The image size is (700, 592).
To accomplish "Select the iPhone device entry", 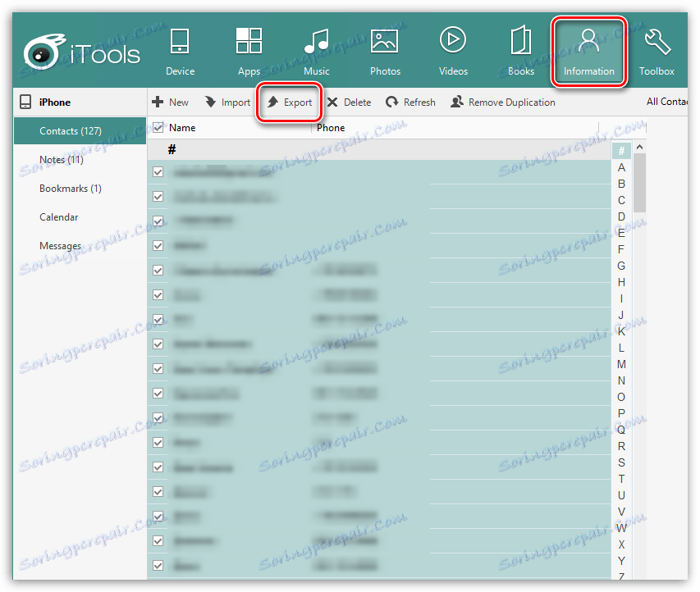I will pyautogui.click(x=80, y=102).
